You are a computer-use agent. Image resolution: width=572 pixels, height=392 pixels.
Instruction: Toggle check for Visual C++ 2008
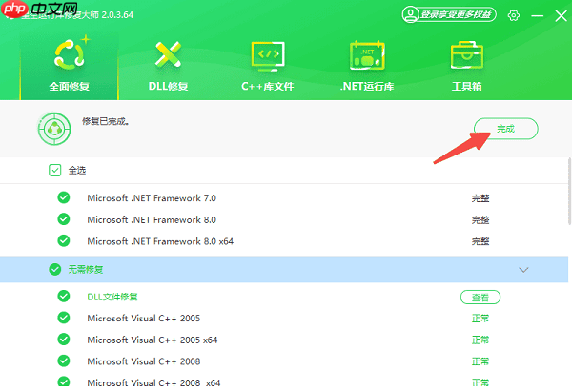tap(64, 361)
